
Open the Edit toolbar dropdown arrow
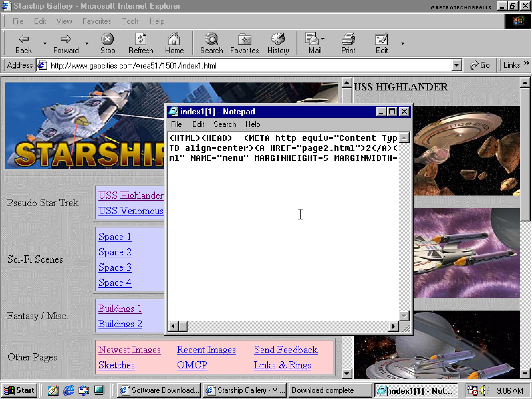[x=402, y=43]
